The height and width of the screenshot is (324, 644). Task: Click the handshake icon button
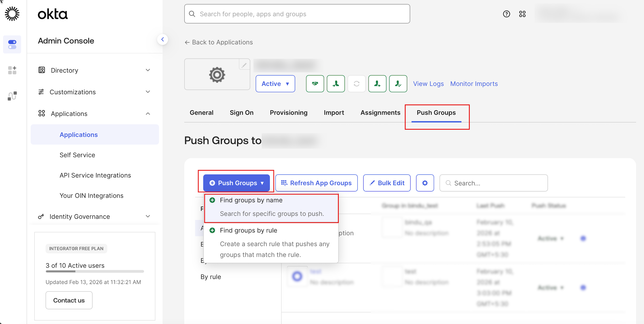click(x=315, y=84)
